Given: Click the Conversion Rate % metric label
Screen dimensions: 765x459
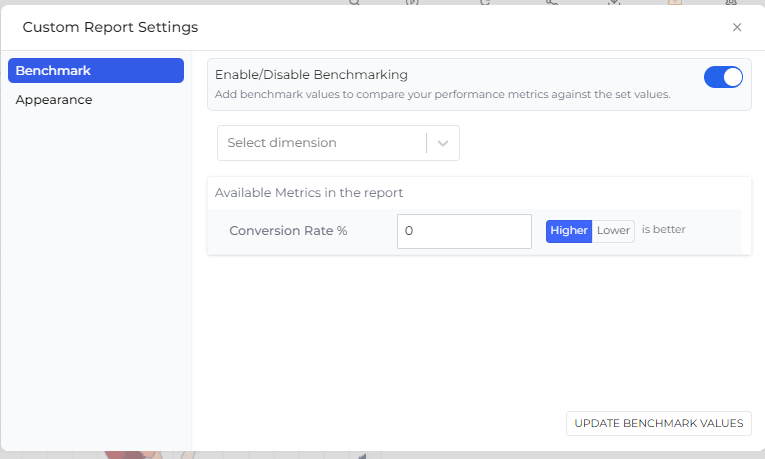Looking at the screenshot, I should [288, 231].
